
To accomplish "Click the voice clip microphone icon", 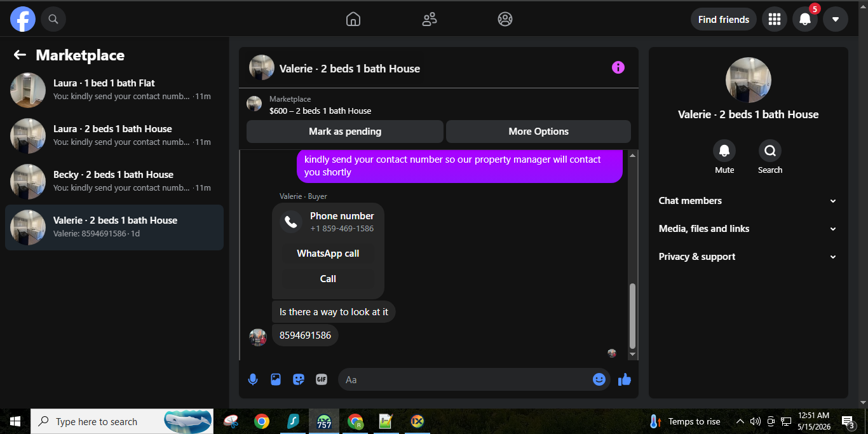I will [x=253, y=379].
